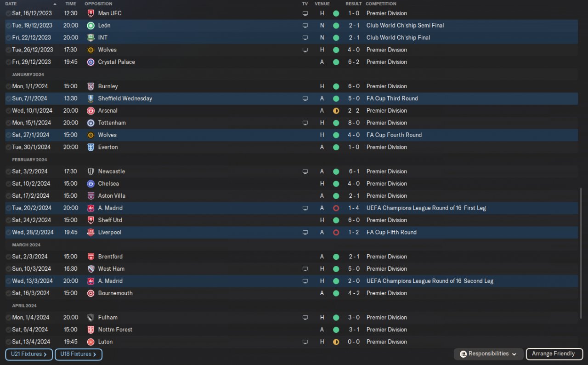Click the green win dot for Tottenham match
Screen dimensions: 588x365
[x=336, y=123]
